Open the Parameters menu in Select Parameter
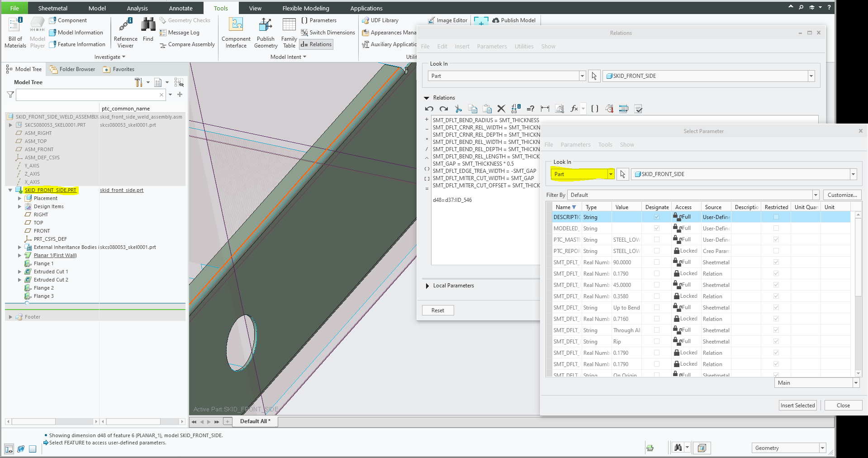The width and height of the screenshot is (868, 458). coord(575,144)
